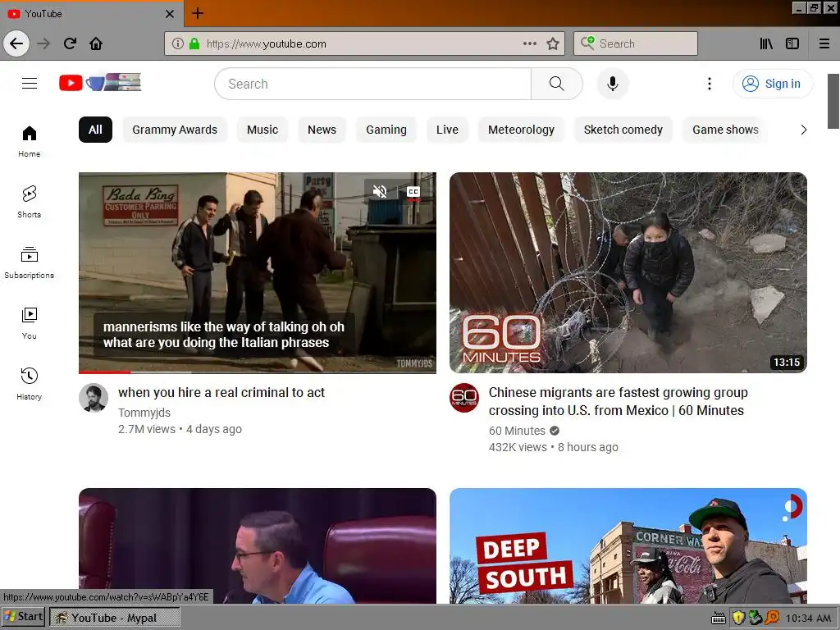Open the man with glasses video thumbnail

pos(257,546)
